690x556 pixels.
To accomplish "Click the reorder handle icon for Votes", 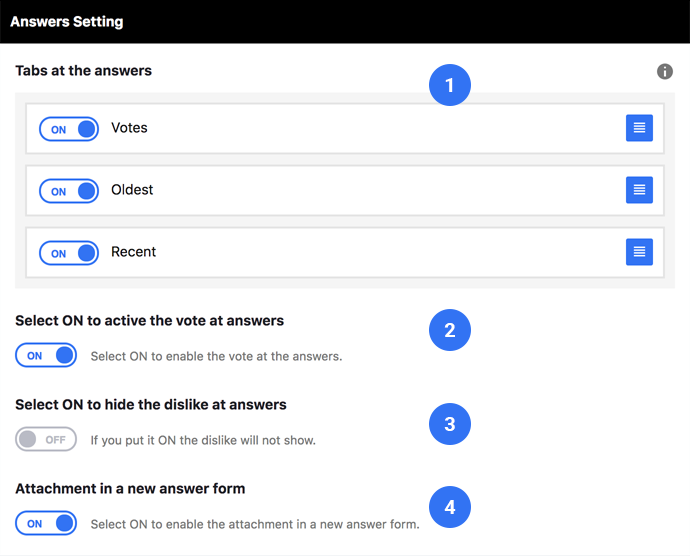I will tap(639, 128).
